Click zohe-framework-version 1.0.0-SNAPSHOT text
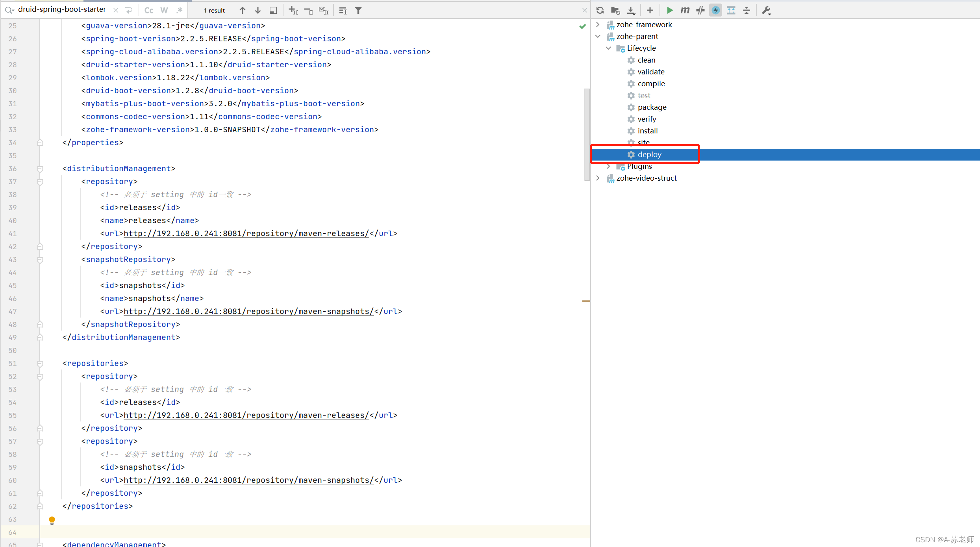 tap(230, 129)
